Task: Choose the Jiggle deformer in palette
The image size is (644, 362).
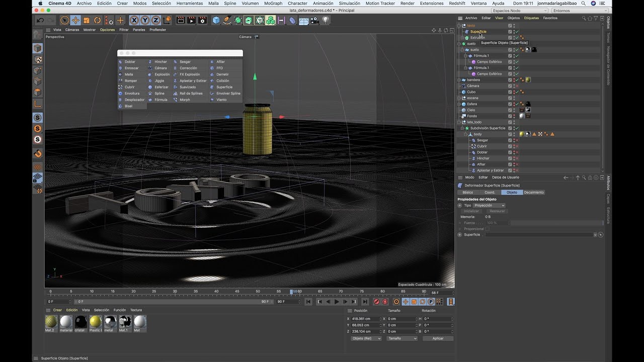Action: click(159, 80)
